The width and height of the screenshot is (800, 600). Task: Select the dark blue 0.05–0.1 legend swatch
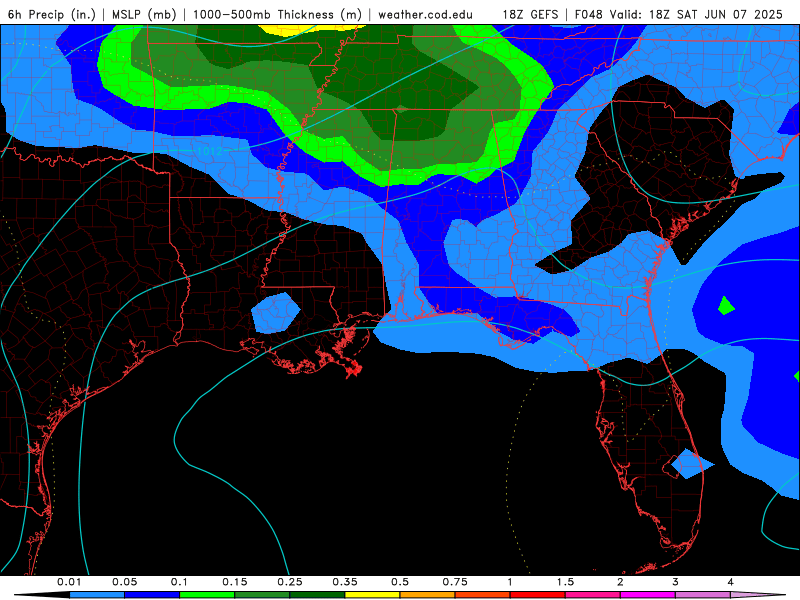click(x=152, y=595)
